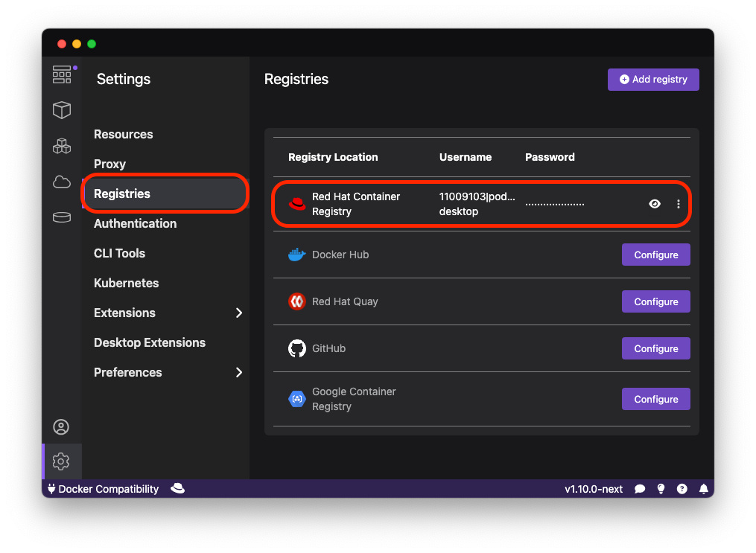Image resolution: width=756 pixels, height=553 pixels.
Task: Click the masked password dots field
Action: pos(554,204)
